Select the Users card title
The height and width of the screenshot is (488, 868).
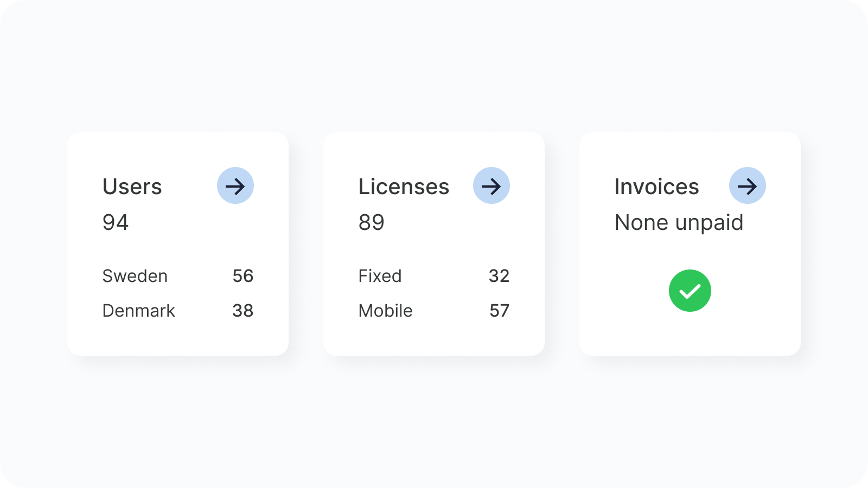(132, 187)
